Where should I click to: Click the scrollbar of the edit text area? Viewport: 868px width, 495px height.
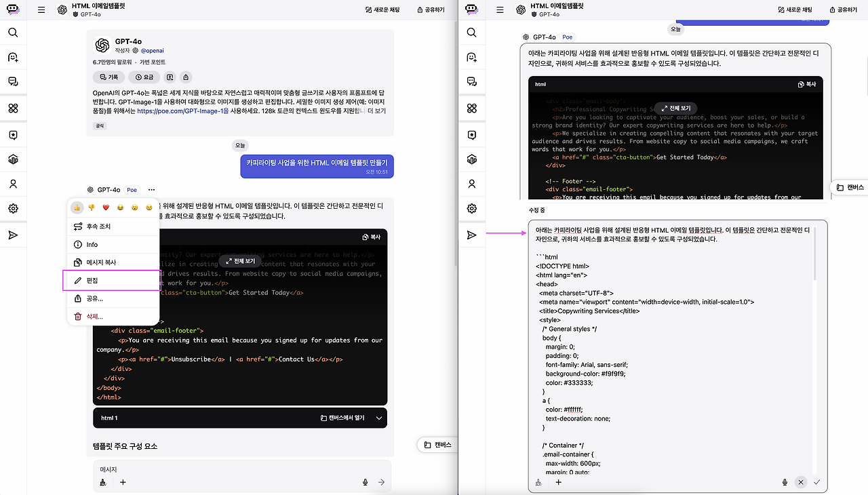point(815,254)
